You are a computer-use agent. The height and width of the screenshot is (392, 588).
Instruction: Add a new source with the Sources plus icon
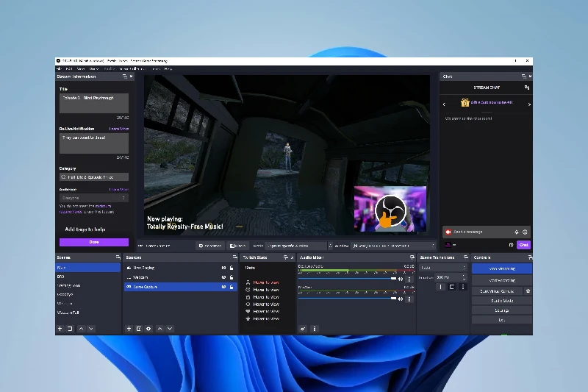[129, 329]
